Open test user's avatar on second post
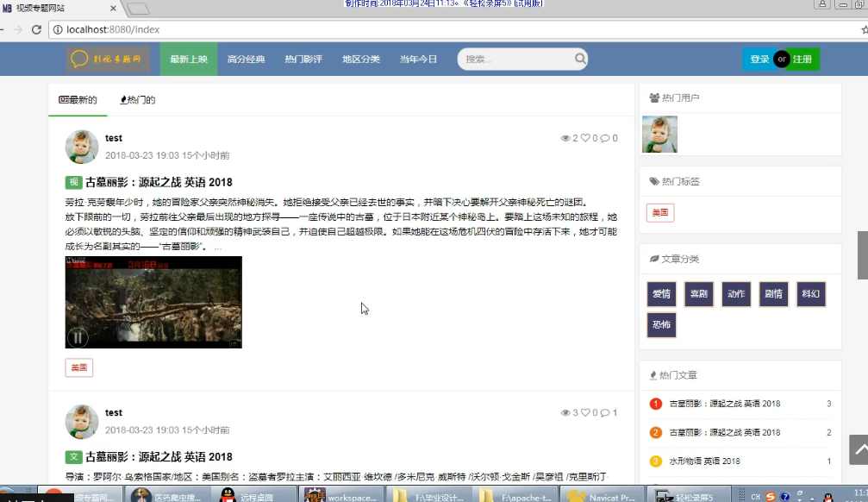 82,422
